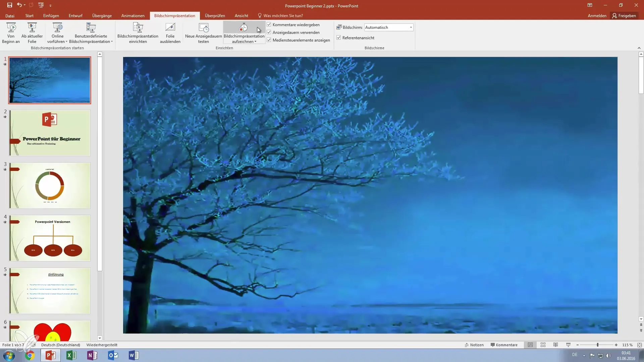Toggle Referentenansicht checkbox
Image resolution: width=644 pixels, height=362 pixels.
point(339,38)
